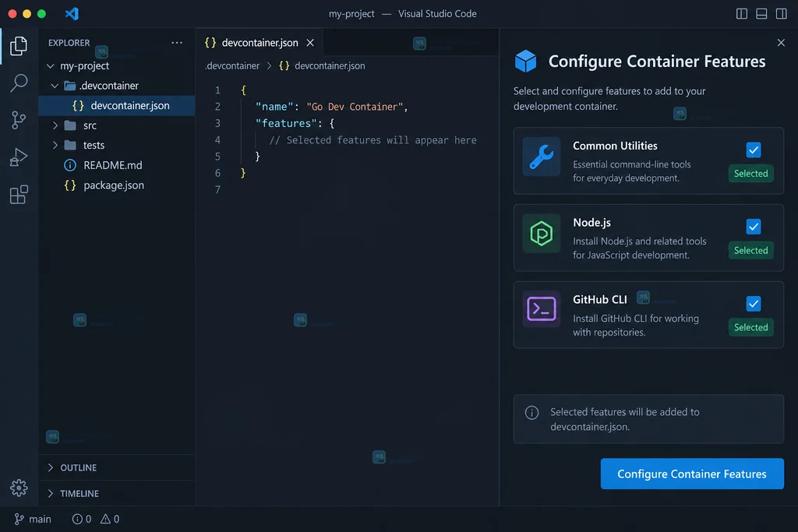This screenshot has height=532, width=798.
Task: Expand the OUTLINE section
Action: pyautogui.click(x=117, y=467)
